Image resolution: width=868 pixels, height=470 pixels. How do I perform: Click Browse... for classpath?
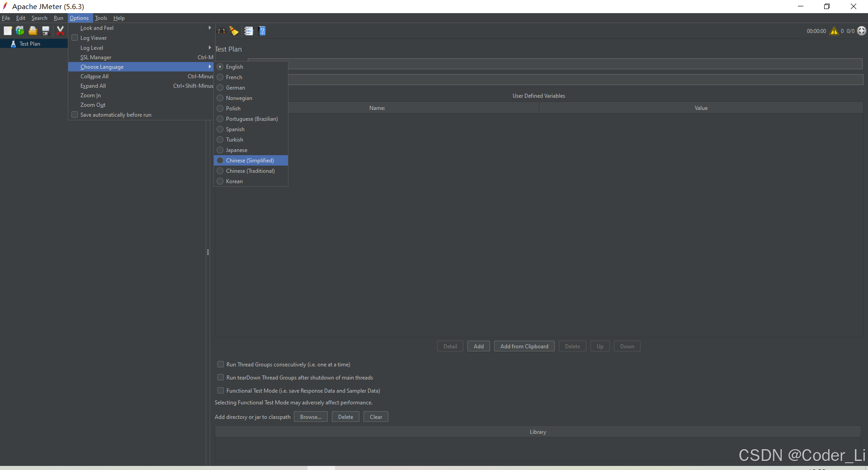[x=311, y=417]
